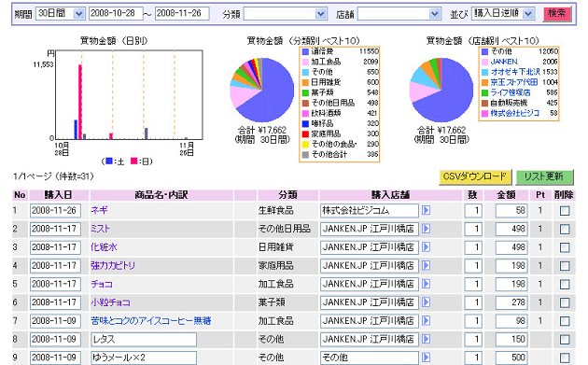This screenshot has width=588, height=365.
Task: Expand the 分類 category dropdown
Action: [x=285, y=14]
